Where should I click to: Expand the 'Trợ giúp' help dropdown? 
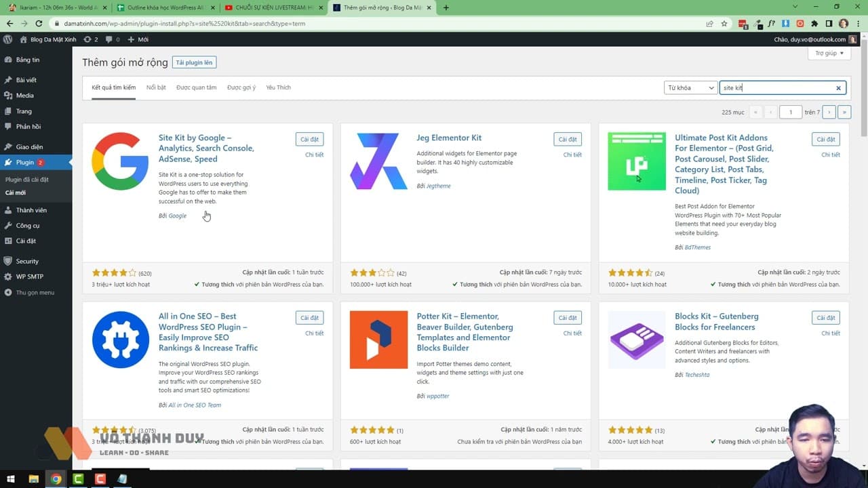[829, 54]
